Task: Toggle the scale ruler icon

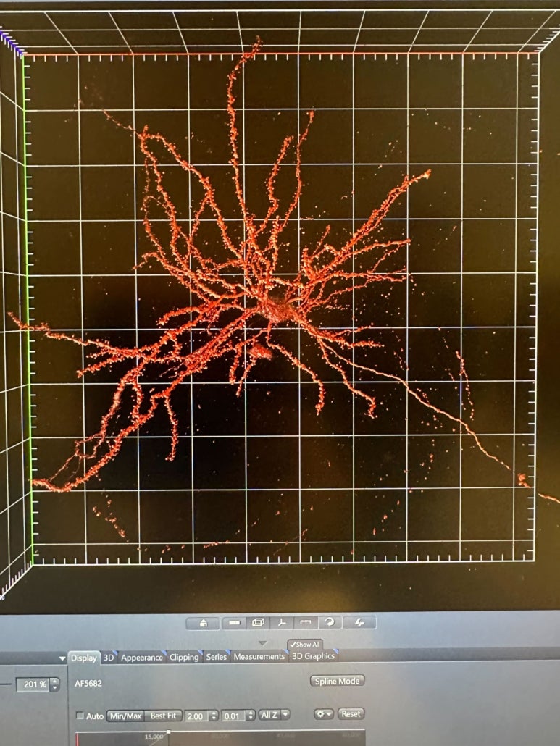Action: [306, 623]
